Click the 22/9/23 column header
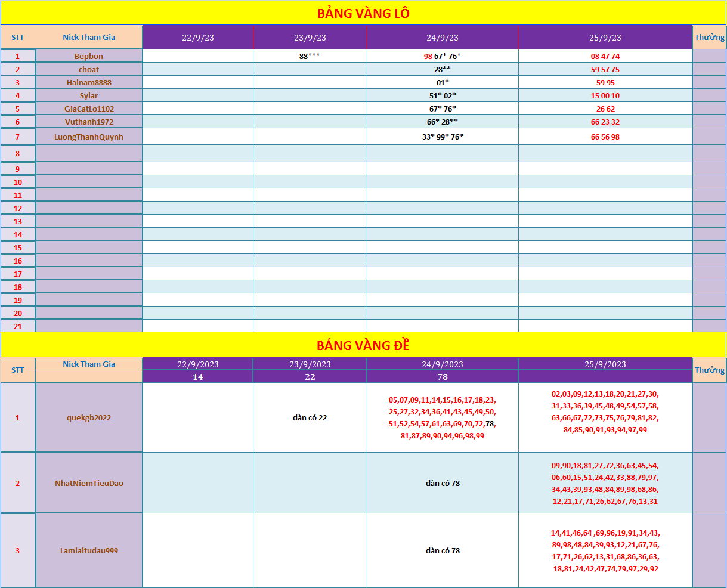The width and height of the screenshot is (727, 588). coord(198,37)
